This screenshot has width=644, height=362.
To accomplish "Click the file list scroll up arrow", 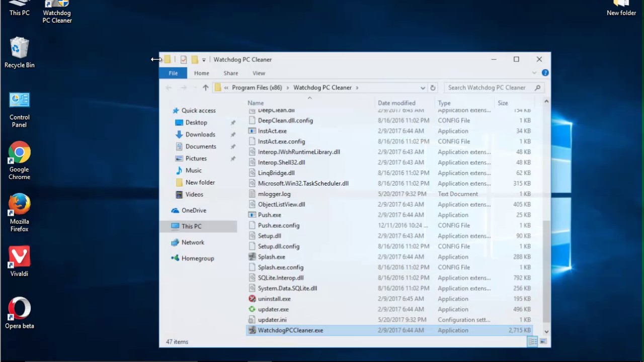I will pos(546,102).
